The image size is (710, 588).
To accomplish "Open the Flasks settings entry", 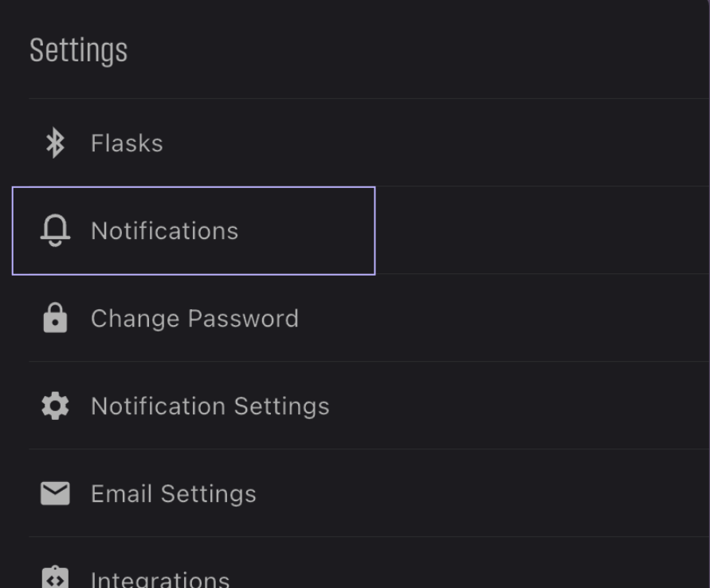I will pyautogui.click(x=127, y=143).
